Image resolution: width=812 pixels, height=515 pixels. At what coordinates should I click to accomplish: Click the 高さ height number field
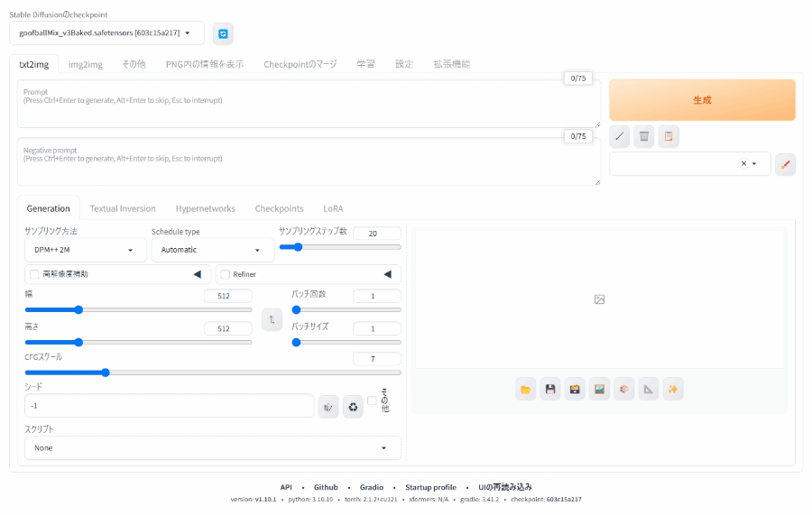click(228, 328)
